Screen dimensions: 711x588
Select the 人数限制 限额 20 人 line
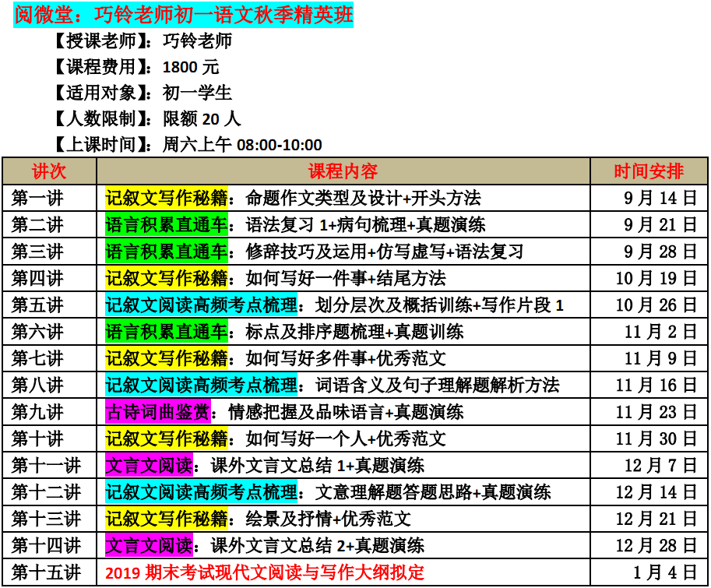(x=146, y=118)
